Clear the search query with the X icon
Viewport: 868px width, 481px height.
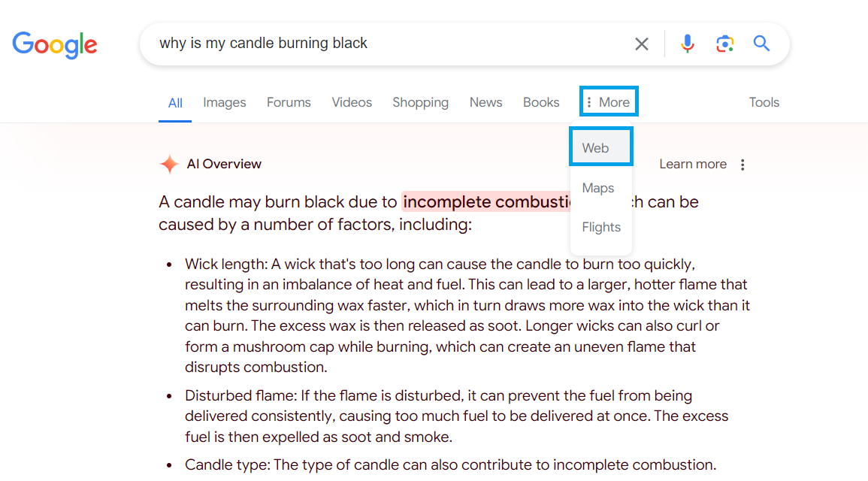[641, 44]
